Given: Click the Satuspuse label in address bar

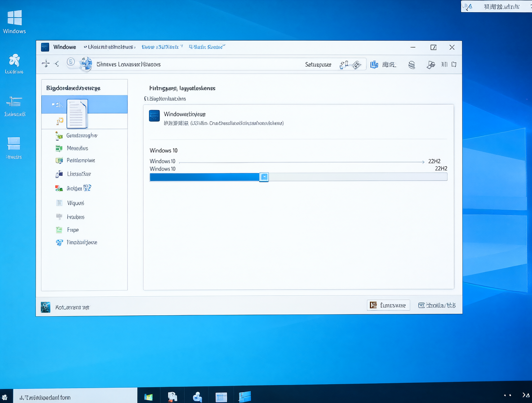Looking at the screenshot, I should [318, 64].
